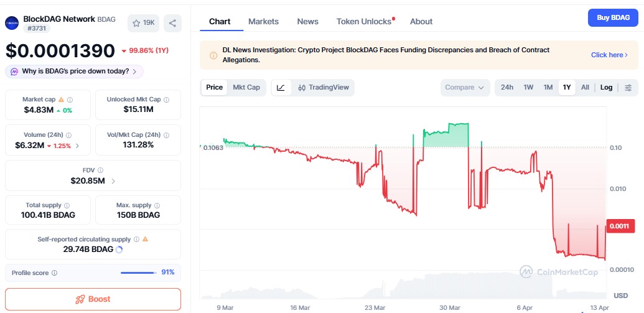Click the Profile score progress bar

[138, 273]
